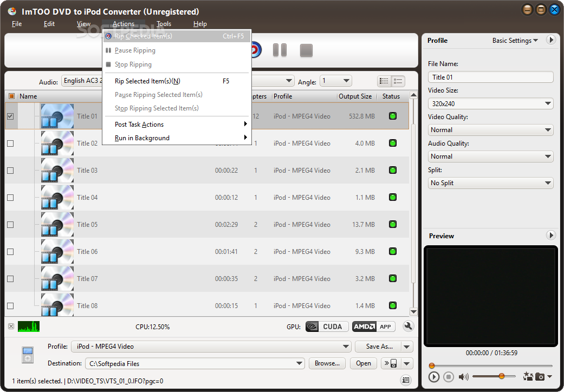Screen dimensions: 564x392
Task: Open the Edit menu
Action: [x=49, y=24]
